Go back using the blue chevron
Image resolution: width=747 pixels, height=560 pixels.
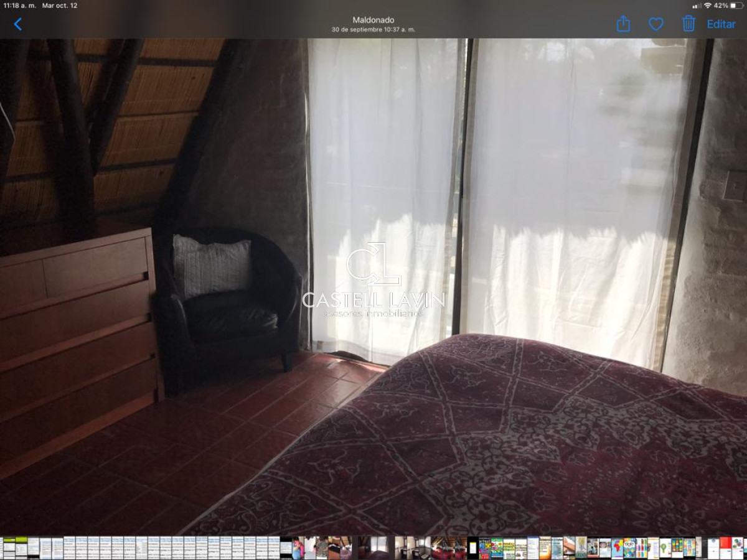click(x=17, y=24)
